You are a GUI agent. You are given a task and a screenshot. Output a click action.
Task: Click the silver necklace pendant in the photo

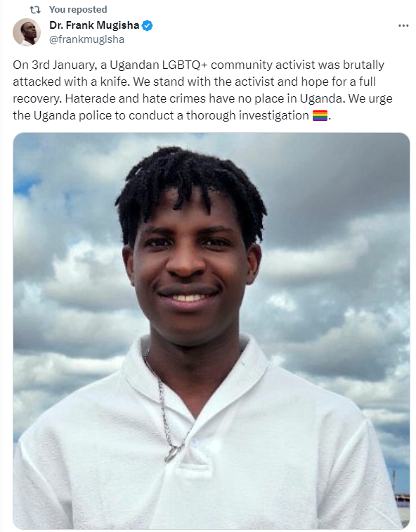(x=172, y=453)
